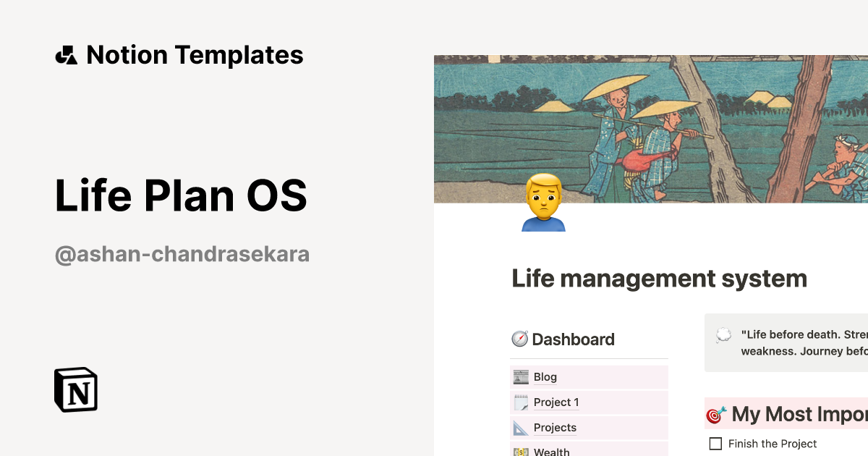
Task: Click the notepad icon beside Project 1
Action: tap(519, 402)
